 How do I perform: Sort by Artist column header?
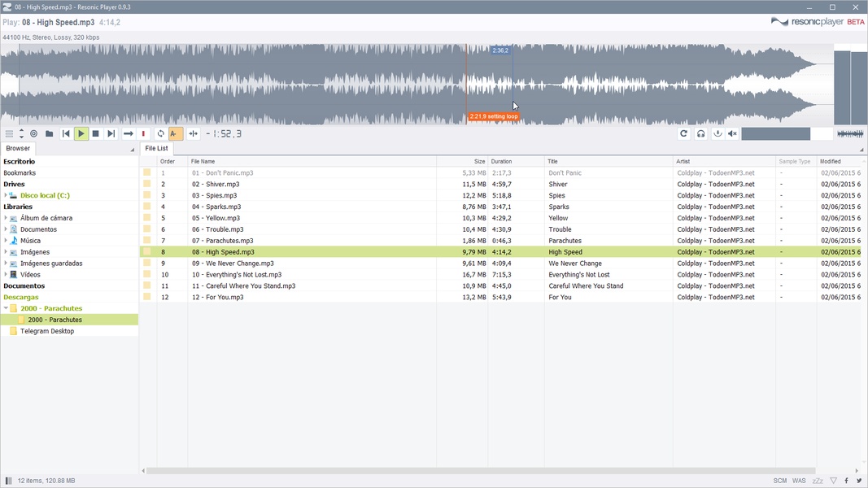pos(724,162)
